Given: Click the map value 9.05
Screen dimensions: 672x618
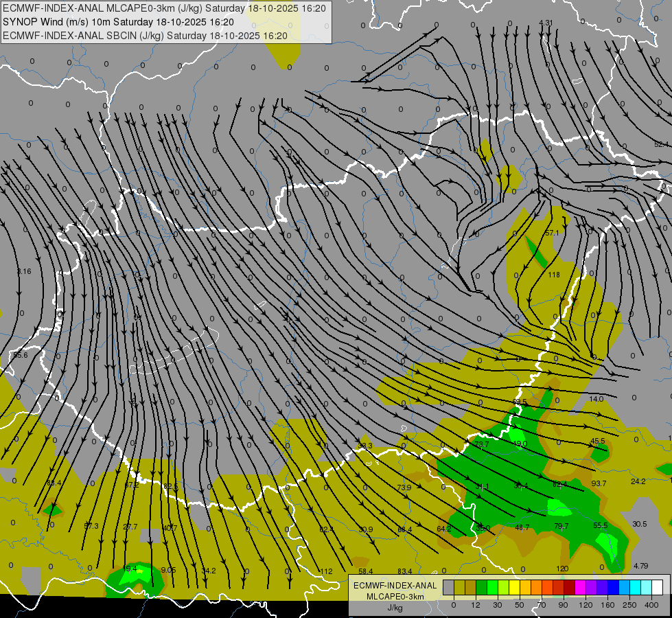Looking at the screenshot, I should point(168,570).
